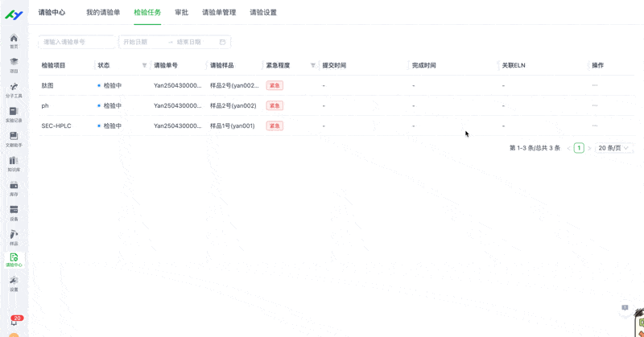Click the green app logo
The width and height of the screenshot is (644, 337).
[14, 15]
